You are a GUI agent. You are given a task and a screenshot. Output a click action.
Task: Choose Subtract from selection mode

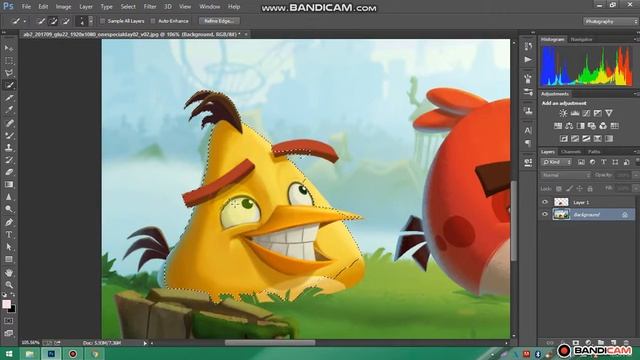[x=66, y=21]
